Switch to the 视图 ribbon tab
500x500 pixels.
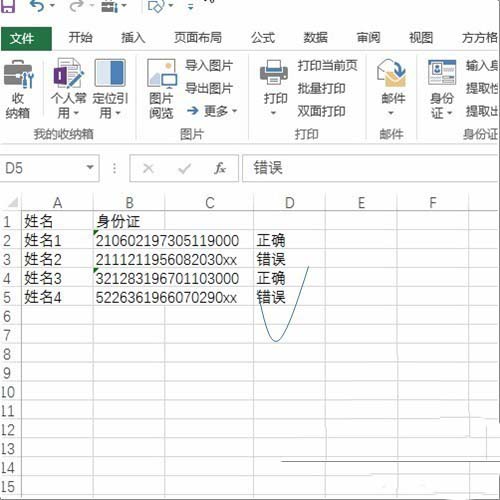tap(421, 38)
